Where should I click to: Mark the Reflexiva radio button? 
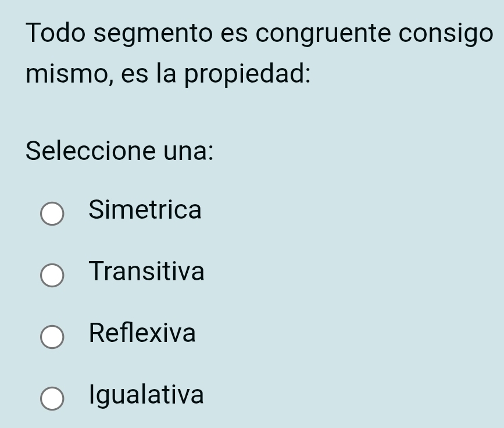[52, 337]
